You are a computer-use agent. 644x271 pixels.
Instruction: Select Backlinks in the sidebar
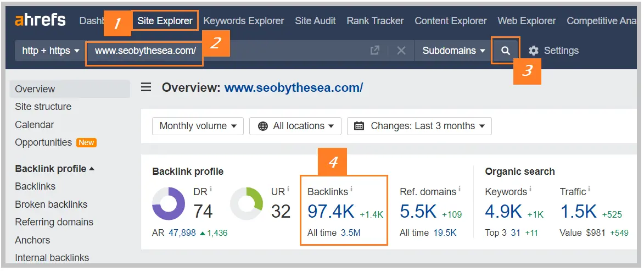(x=35, y=186)
